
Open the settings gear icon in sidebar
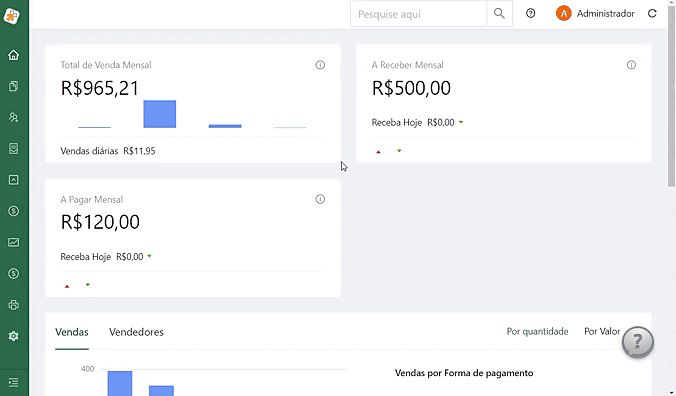(x=13, y=336)
